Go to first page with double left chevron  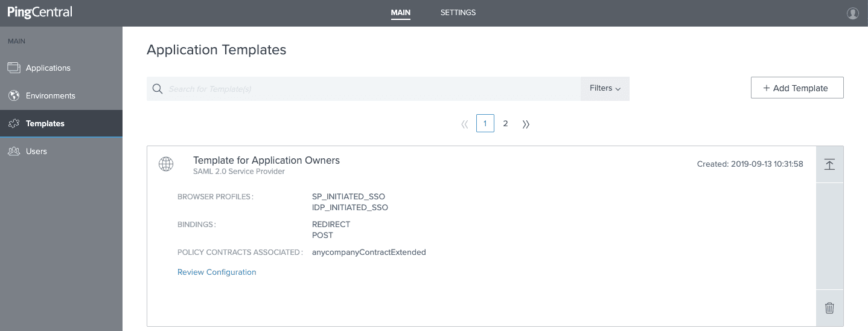tap(464, 124)
